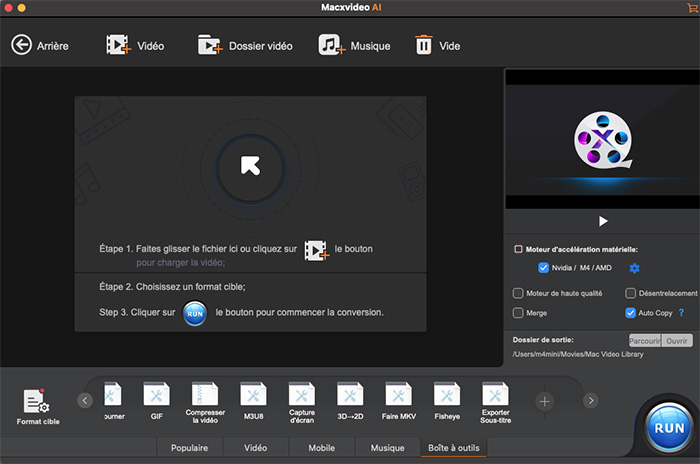
Task: Click the output path /Users/m4mini/Movies/Mac Video Library
Action: [x=578, y=354]
